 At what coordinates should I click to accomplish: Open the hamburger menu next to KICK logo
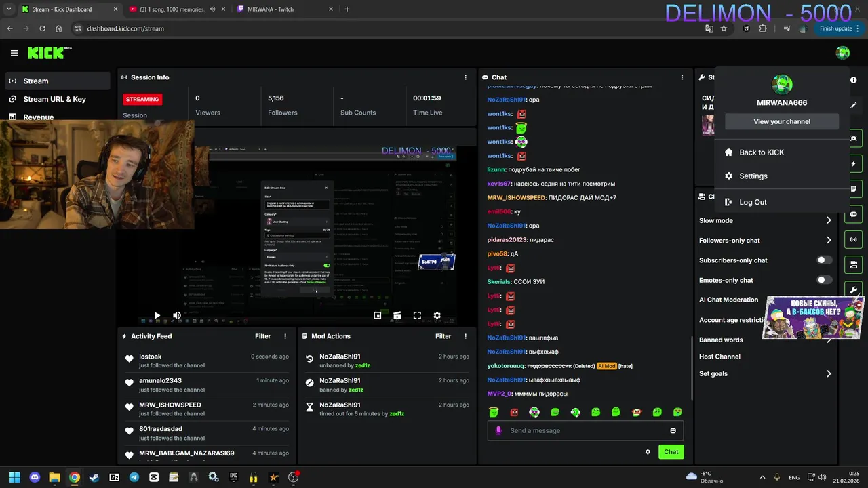click(14, 53)
